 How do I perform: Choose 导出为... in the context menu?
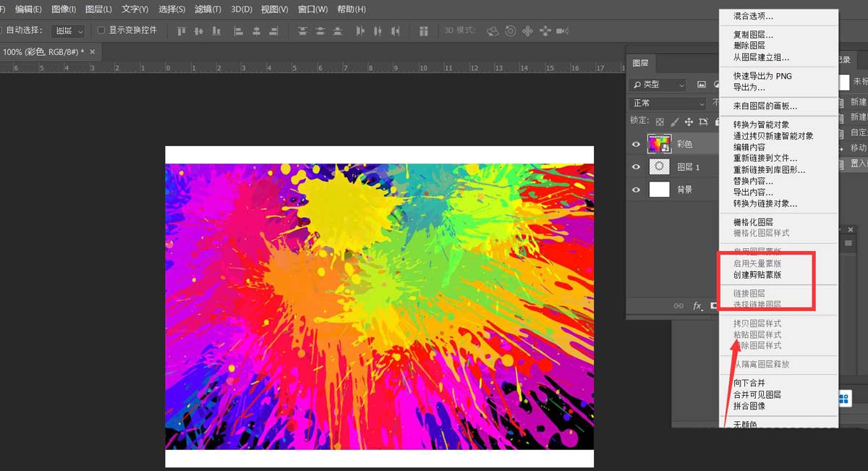[x=749, y=87]
